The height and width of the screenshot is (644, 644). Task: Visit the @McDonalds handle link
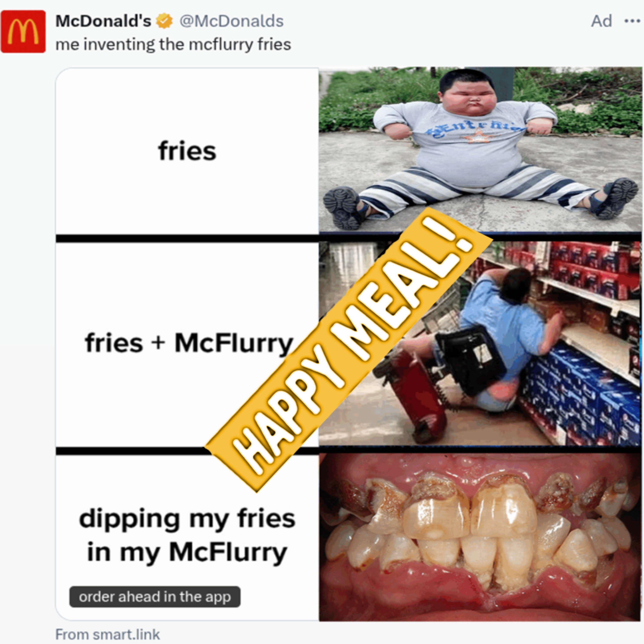[x=231, y=21]
